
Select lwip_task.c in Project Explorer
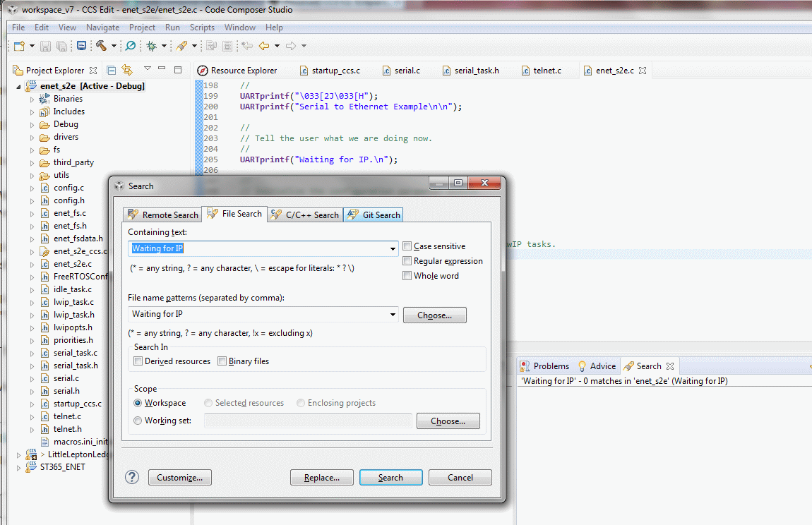[x=73, y=302]
